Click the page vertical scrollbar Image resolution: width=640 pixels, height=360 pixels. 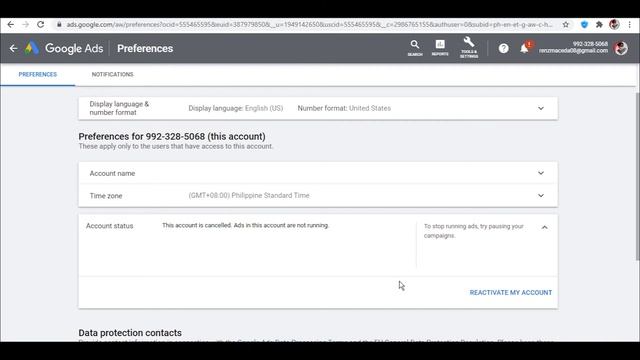pos(637,176)
